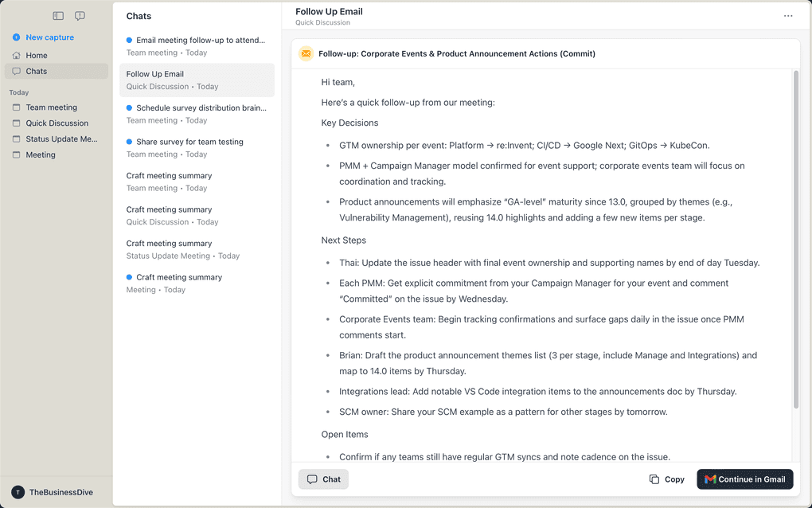
Task: Collapse the sidebar using the panel icon
Action: click(58, 15)
